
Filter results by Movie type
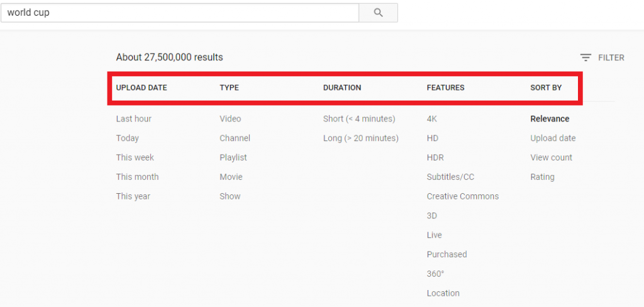pyautogui.click(x=231, y=177)
